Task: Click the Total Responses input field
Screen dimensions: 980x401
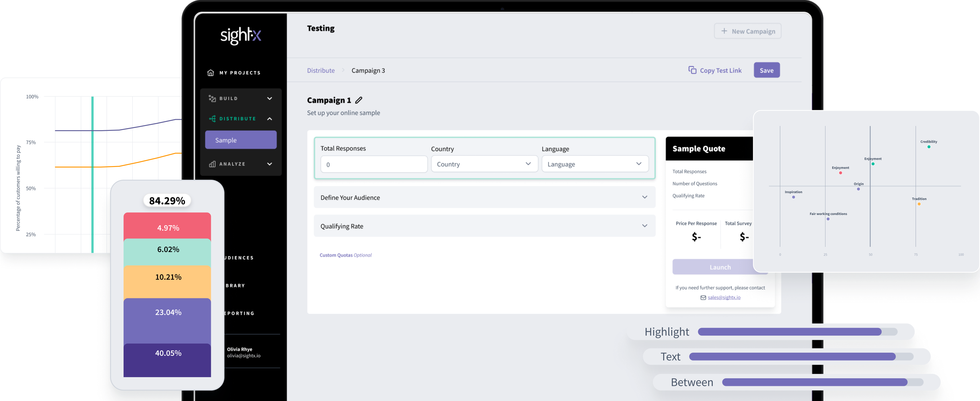Action: pos(374,164)
